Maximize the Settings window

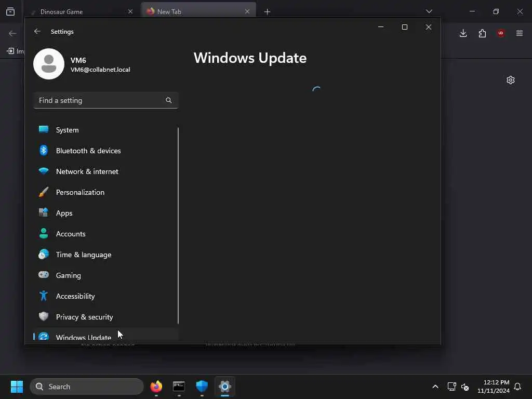point(404,27)
